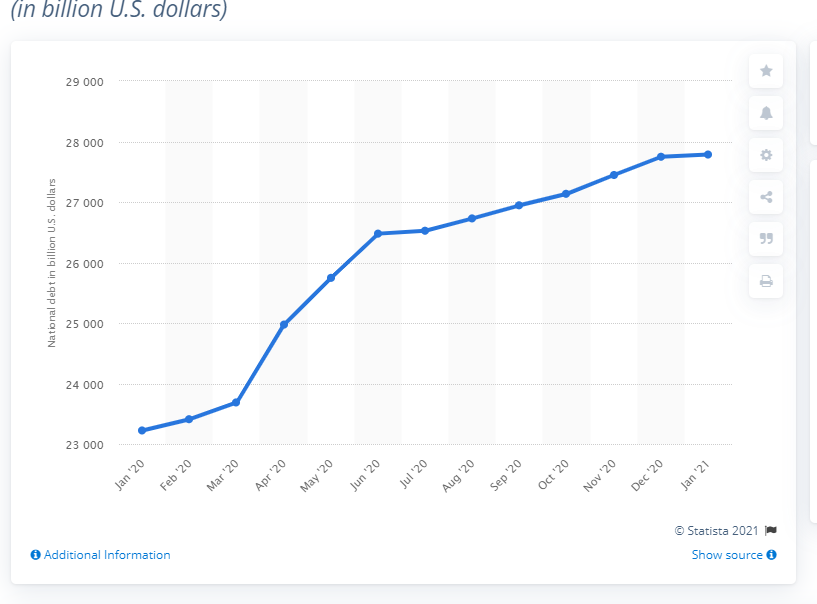Click the print chart icon
The width and height of the screenshot is (817, 604).
click(766, 281)
